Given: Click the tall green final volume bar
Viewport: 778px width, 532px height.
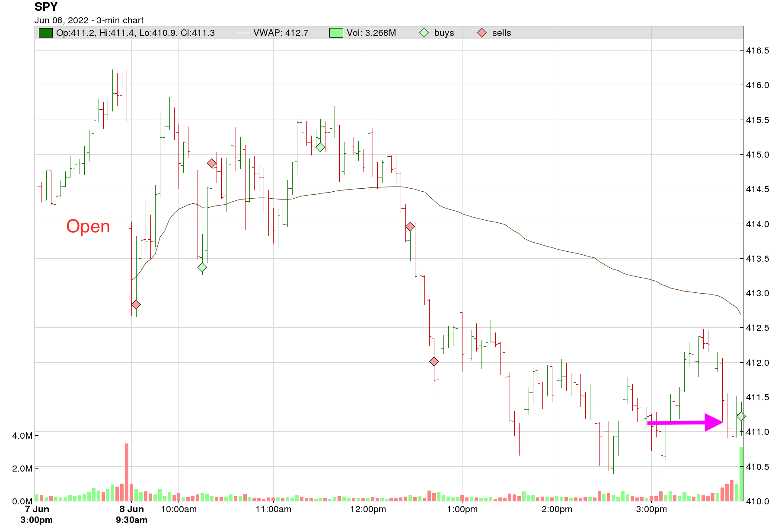Looking at the screenshot, I should tap(741, 474).
